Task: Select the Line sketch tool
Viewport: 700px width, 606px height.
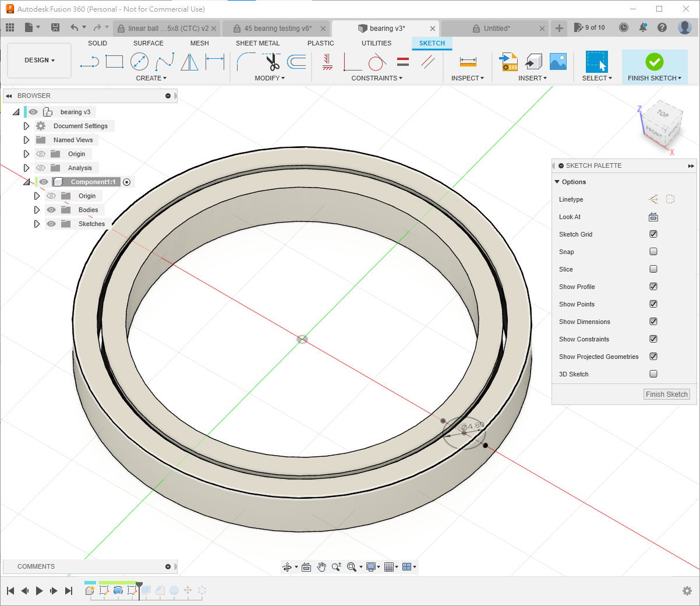Action: coord(89,62)
